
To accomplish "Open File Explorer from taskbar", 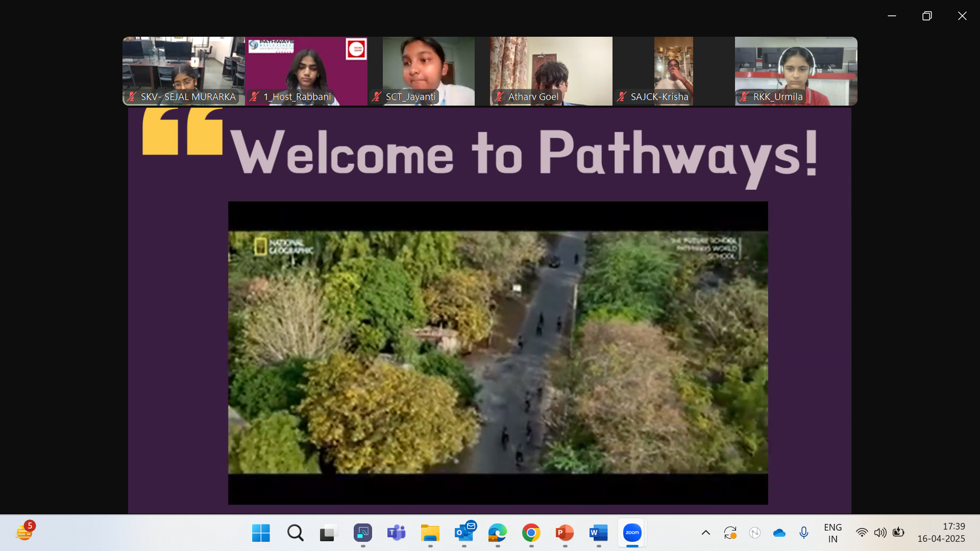I will point(430,533).
